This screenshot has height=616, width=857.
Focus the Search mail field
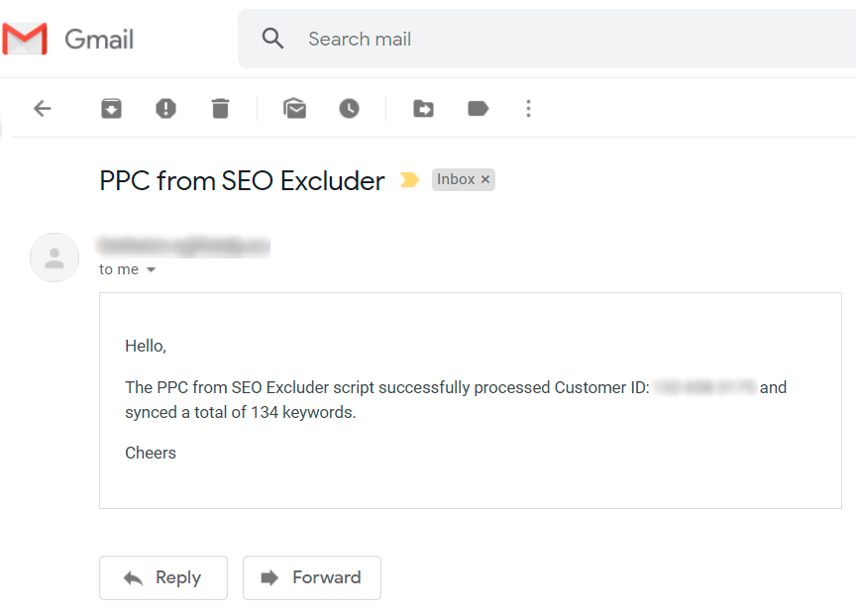click(x=547, y=39)
